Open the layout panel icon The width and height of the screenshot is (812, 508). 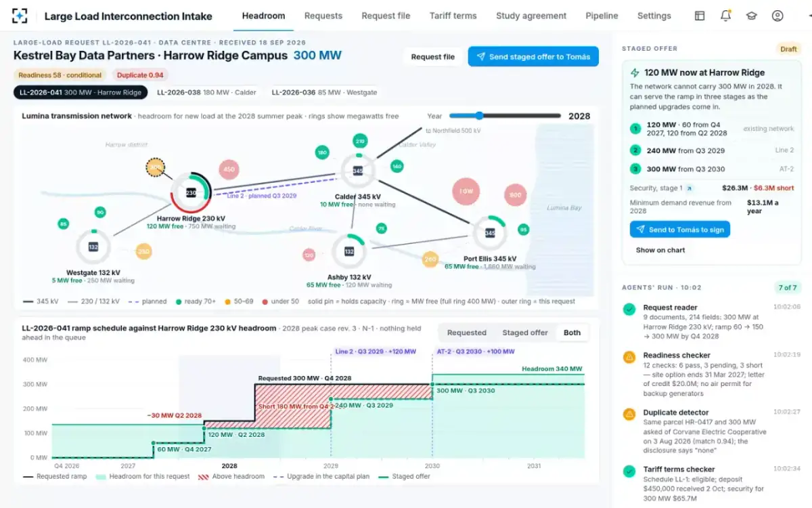tap(700, 16)
